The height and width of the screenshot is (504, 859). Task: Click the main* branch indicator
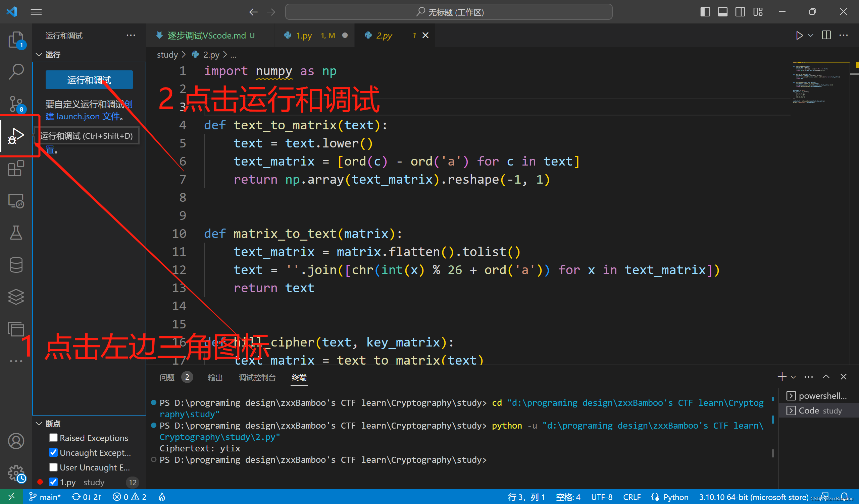pos(45,497)
